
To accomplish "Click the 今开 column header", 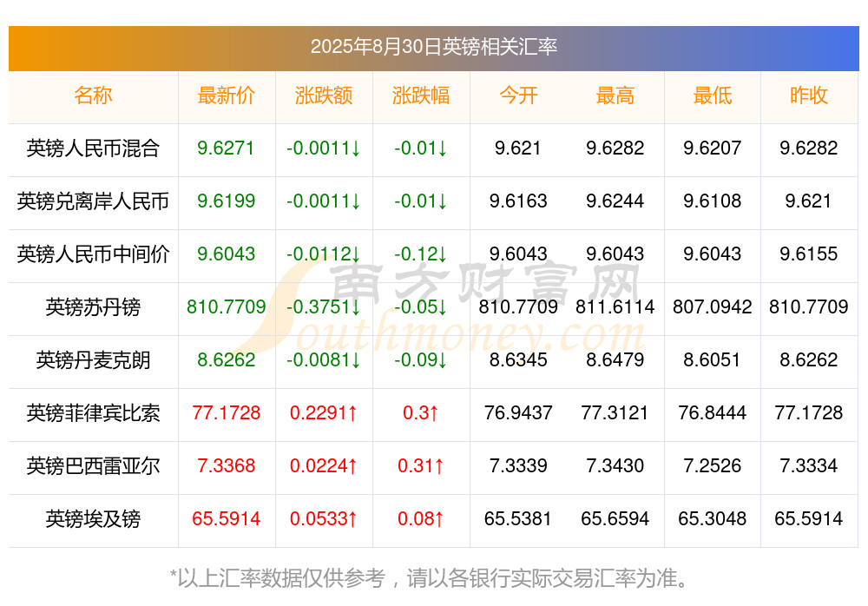I will (x=518, y=96).
